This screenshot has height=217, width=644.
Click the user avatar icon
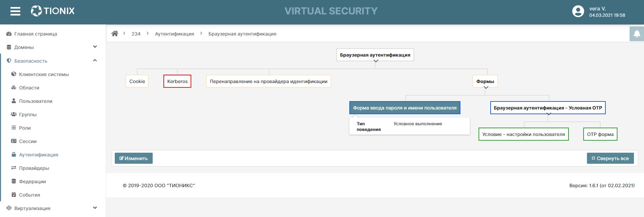point(578,11)
